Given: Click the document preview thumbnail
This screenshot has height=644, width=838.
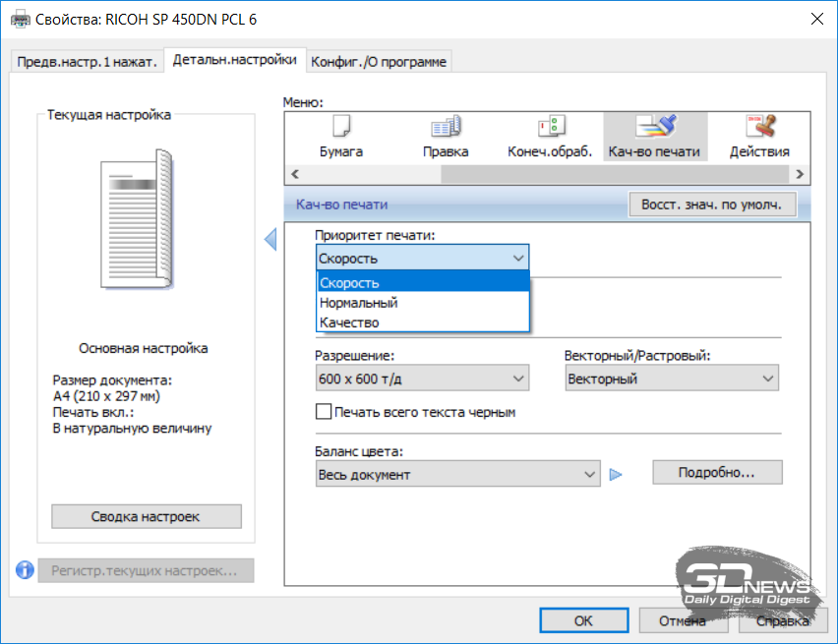Looking at the screenshot, I should (138, 218).
